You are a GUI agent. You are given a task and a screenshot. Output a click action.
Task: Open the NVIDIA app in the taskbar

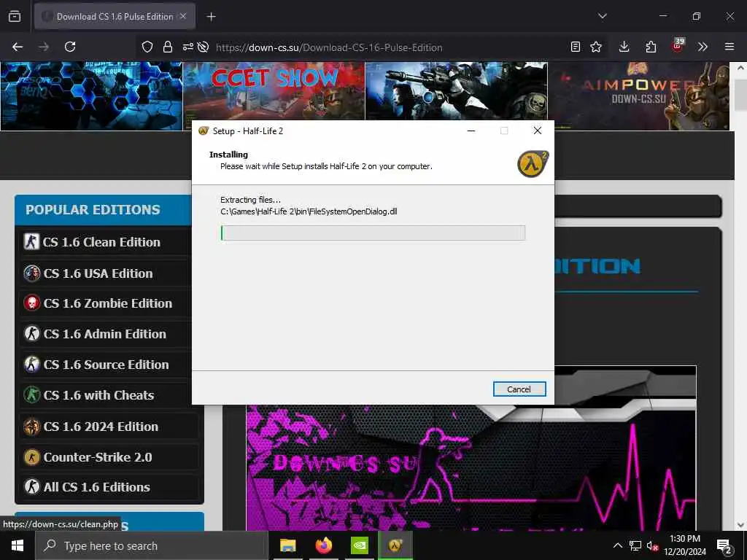(x=359, y=545)
